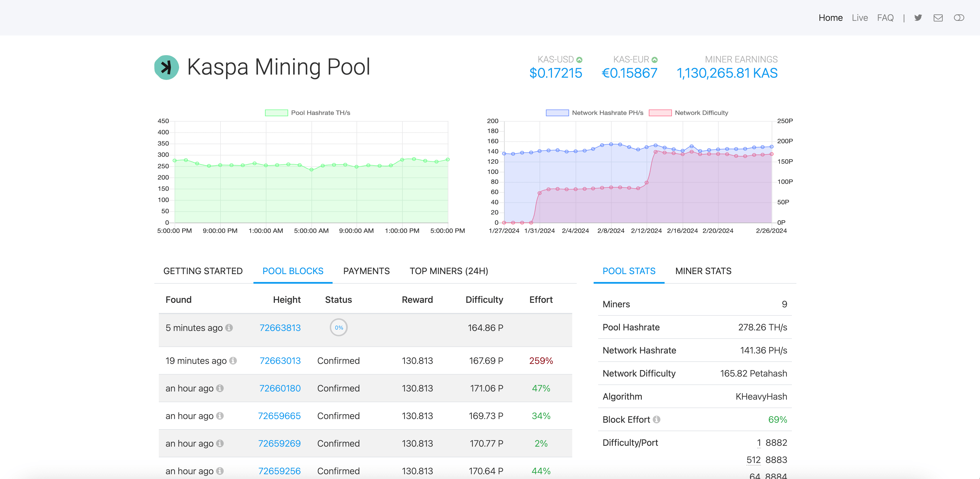Open block 72663813 link
The width and height of the screenshot is (980, 479).
280,327
